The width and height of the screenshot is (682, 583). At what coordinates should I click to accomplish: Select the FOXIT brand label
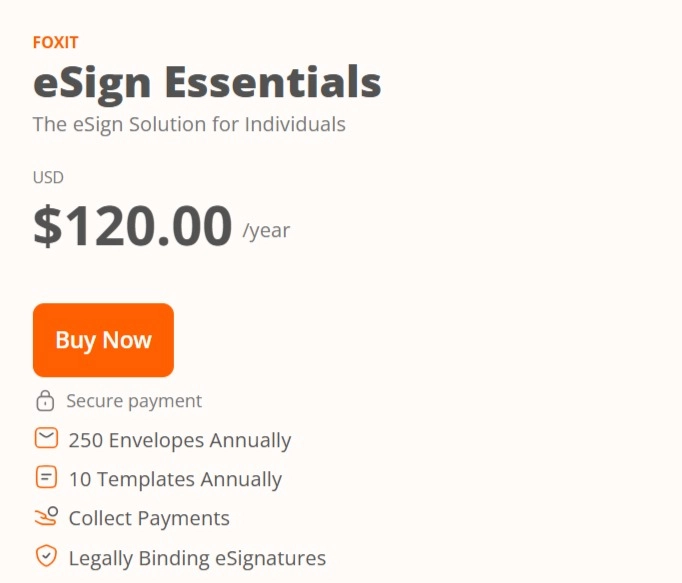(x=55, y=42)
